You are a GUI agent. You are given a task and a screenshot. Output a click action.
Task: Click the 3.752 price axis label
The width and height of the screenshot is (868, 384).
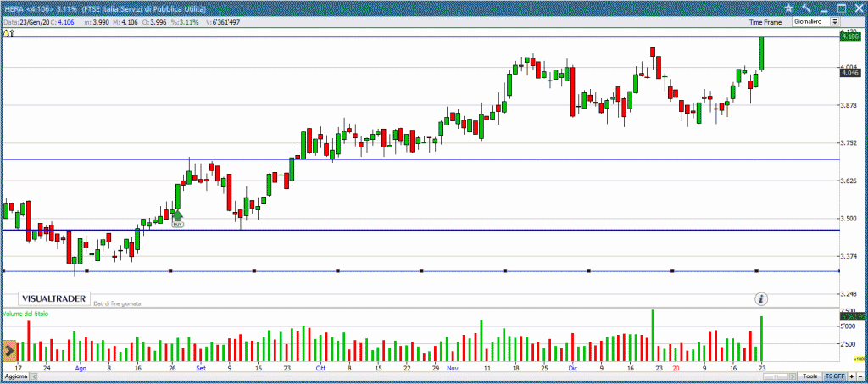pos(849,142)
